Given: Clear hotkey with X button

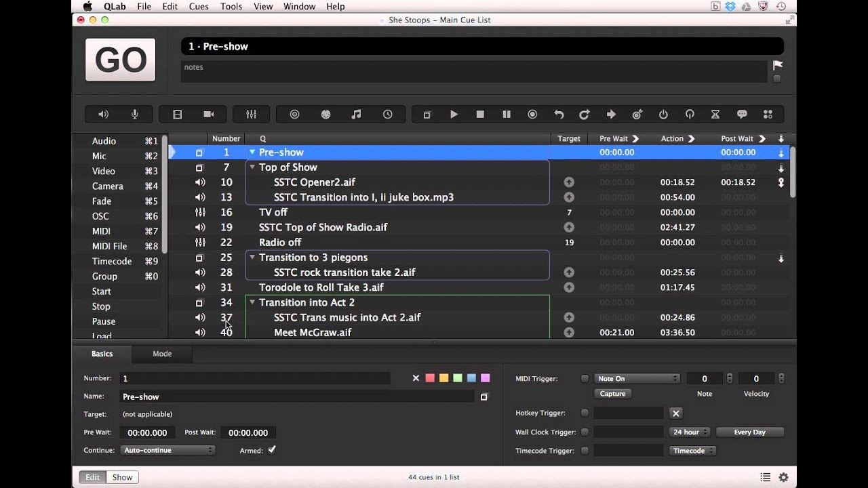Looking at the screenshot, I should (x=675, y=413).
